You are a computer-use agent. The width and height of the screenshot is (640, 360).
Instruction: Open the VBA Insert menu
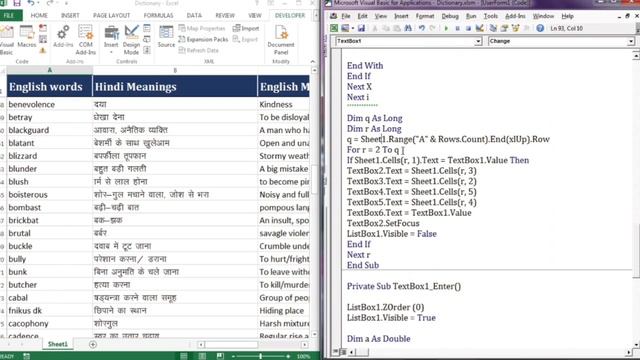401,16
